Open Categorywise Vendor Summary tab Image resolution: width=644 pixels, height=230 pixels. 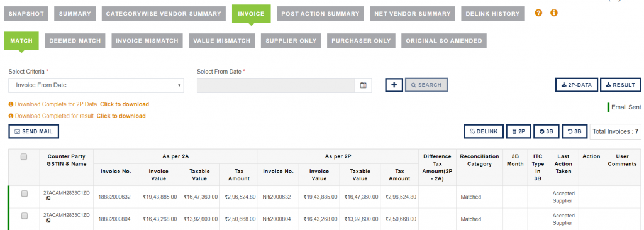[164, 14]
